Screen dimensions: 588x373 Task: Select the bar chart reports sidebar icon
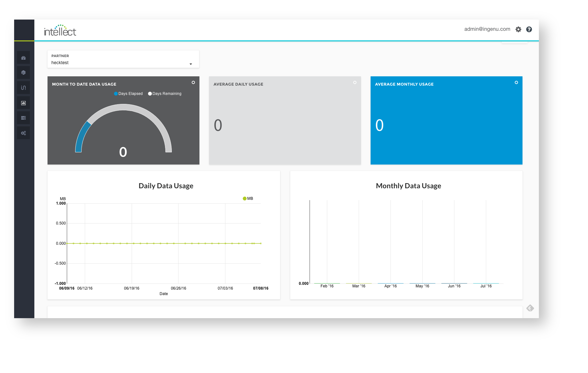coord(23,103)
